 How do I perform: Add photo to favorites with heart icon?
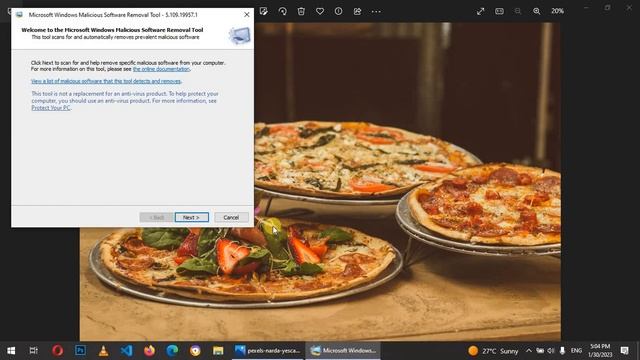(320, 11)
